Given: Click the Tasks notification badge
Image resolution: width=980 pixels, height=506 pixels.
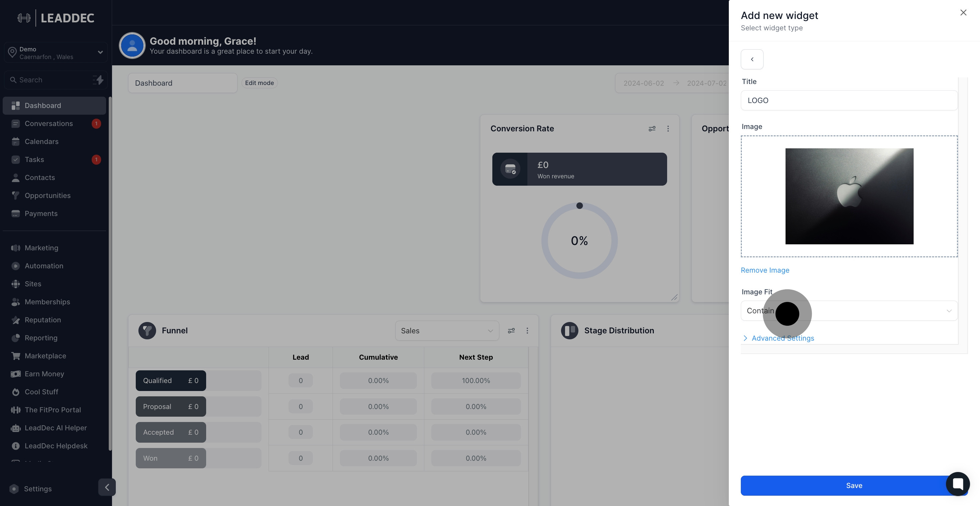Looking at the screenshot, I should (96, 160).
